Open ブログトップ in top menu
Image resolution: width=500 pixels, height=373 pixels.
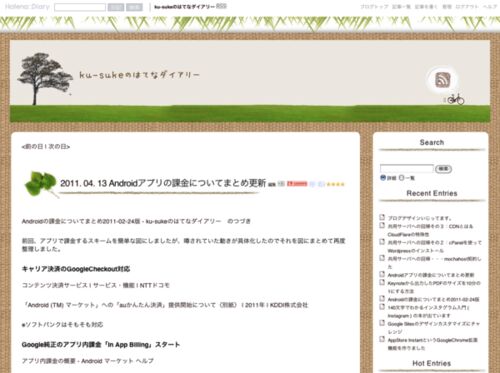(374, 7)
